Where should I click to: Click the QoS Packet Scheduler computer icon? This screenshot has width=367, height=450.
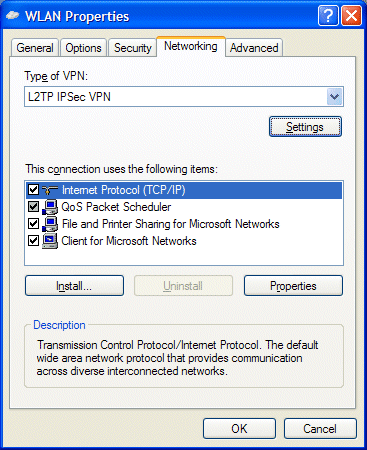[x=50, y=207]
